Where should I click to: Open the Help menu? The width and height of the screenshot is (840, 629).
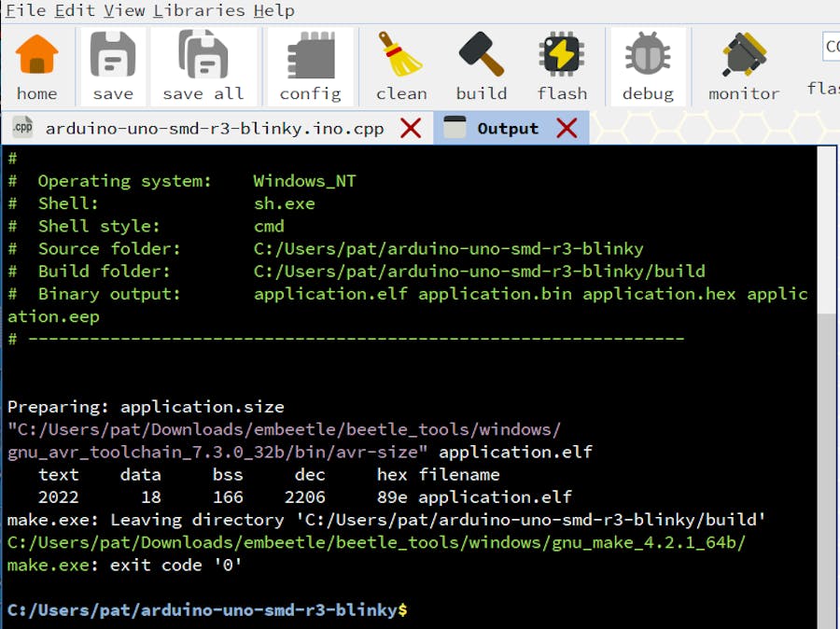point(274,11)
